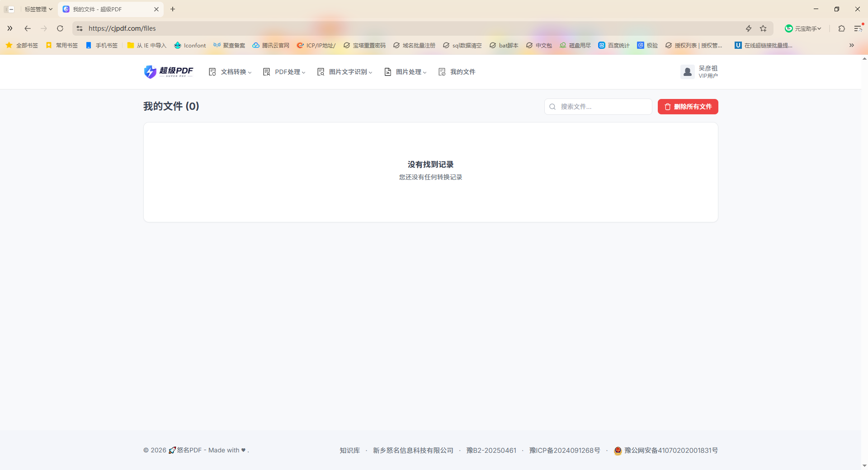Open the 元宝助手 dropdown
Viewport: 868px width, 470px height.
click(803, 28)
